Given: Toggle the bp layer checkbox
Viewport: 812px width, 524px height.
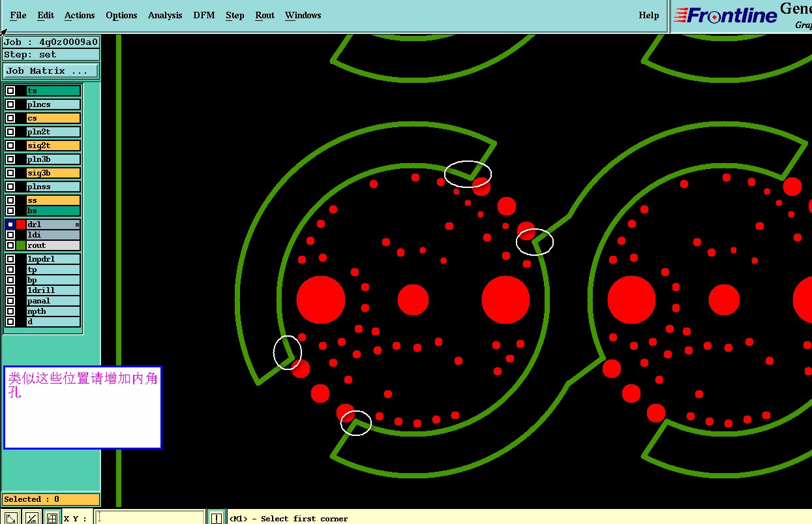Looking at the screenshot, I should 10,280.
